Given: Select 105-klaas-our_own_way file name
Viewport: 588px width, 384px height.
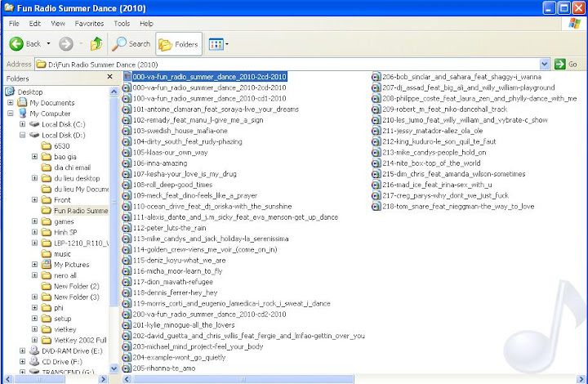Looking at the screenshot, I should [x=170, y=152].
